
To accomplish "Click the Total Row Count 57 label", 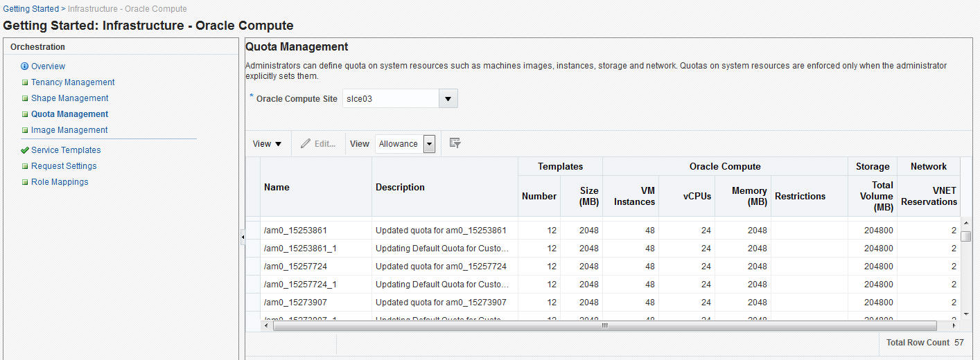I will [x=925, y=343].
